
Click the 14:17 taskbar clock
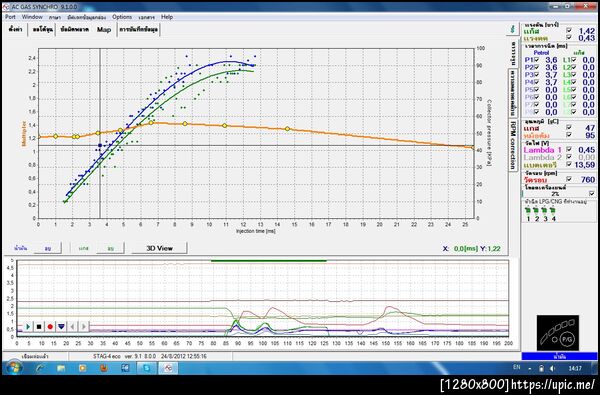point(575,368)
